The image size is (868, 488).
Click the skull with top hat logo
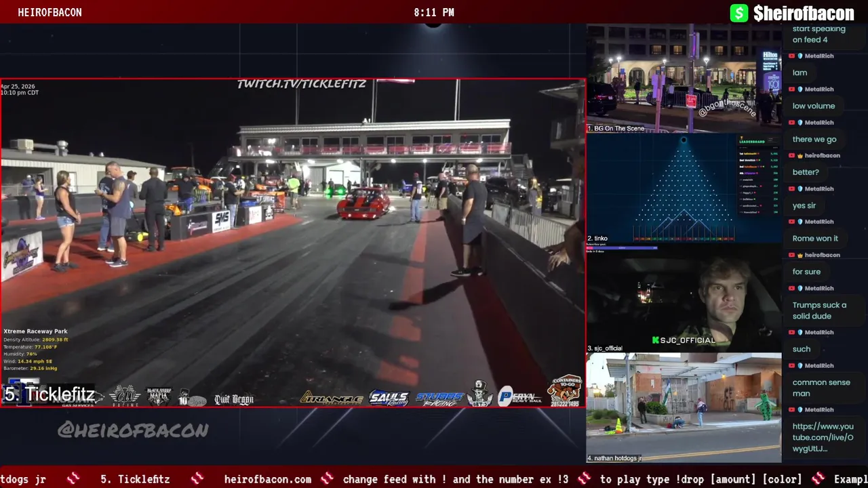pos(480,394)
